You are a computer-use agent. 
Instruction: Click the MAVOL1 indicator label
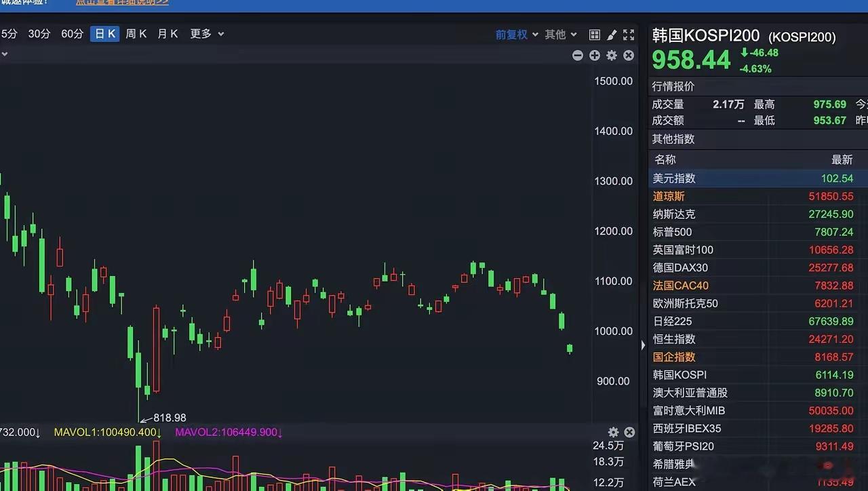108,432
